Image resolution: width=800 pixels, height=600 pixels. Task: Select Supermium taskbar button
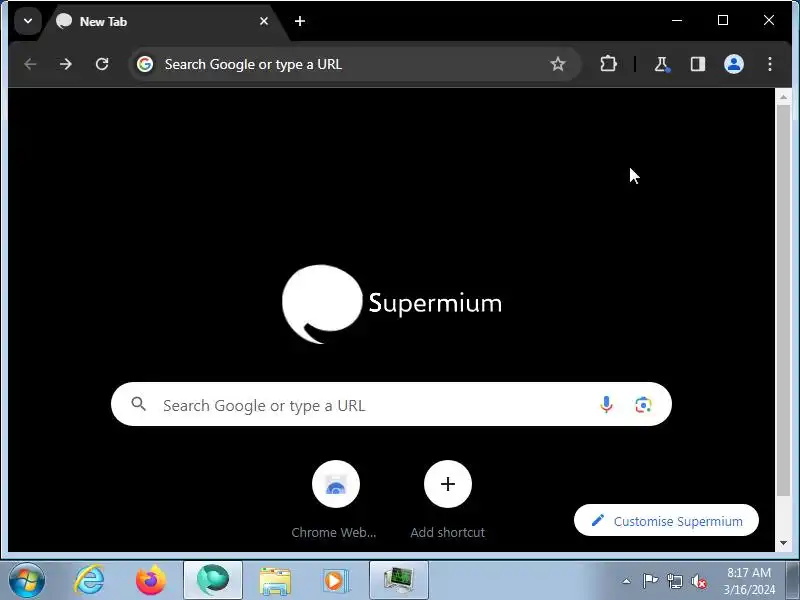coord(213,581)
